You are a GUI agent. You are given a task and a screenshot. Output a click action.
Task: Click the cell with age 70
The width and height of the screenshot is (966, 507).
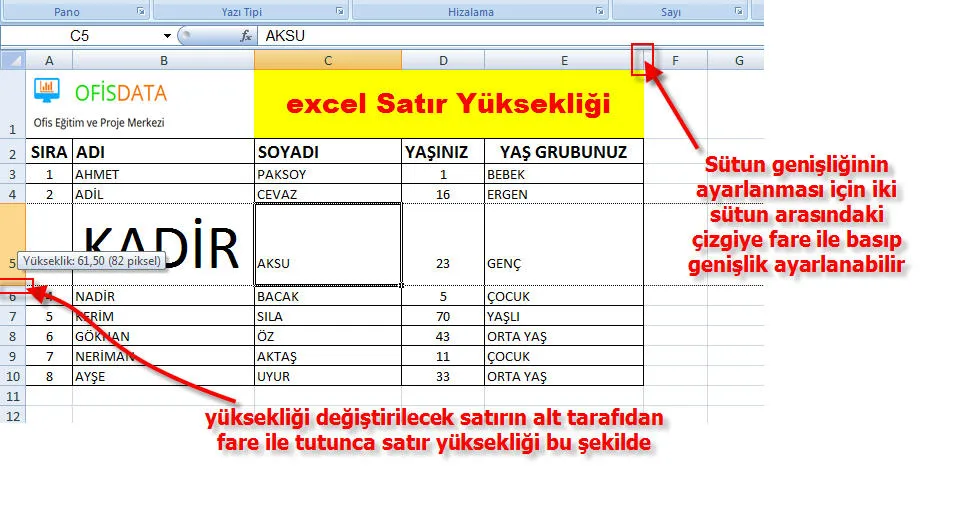(443, 316)
